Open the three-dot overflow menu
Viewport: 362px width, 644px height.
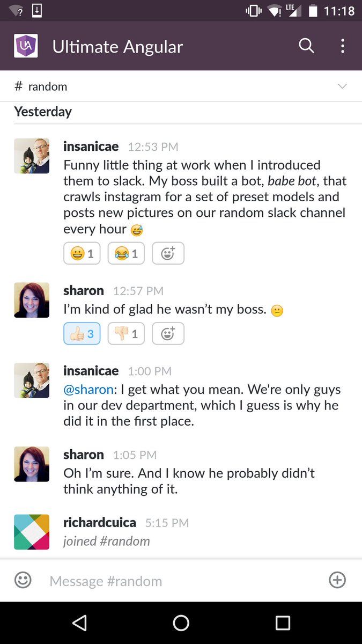click(343, 46)
